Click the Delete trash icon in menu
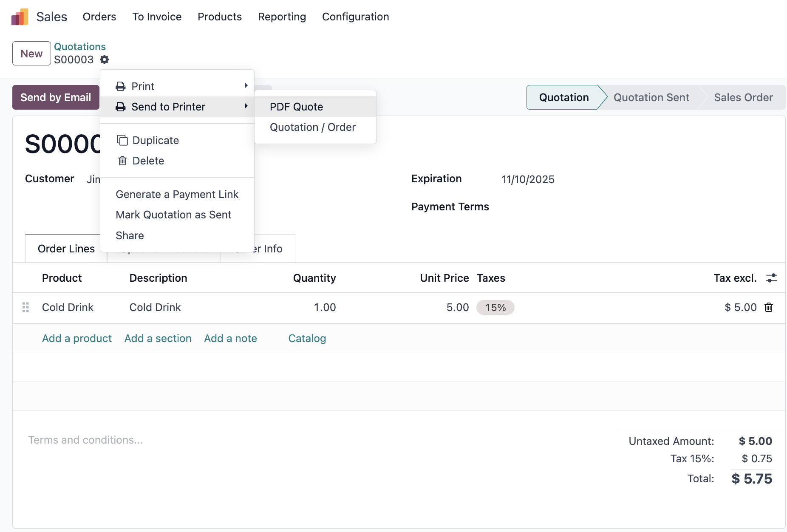Screen dimensions: 787x532 coord(122,161)
